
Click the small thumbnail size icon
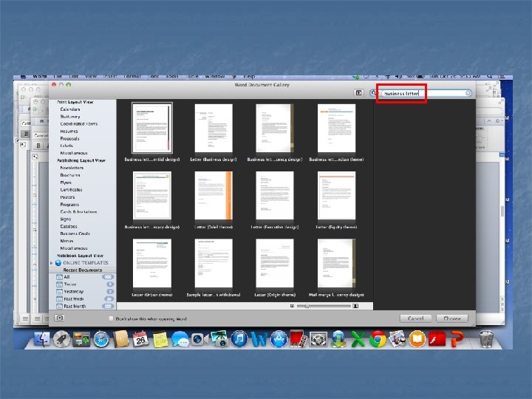[292, 306]
